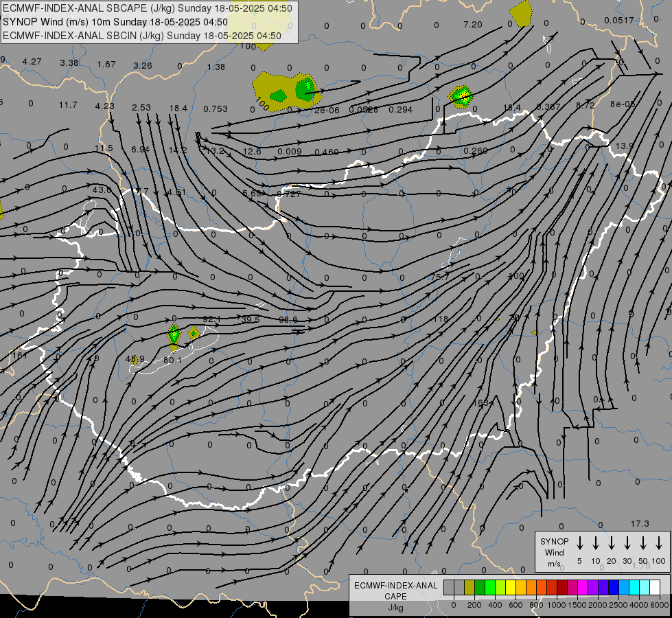This screenshot has width=672, height=618.
Task: Click the map value 11.7
Action: coord(68,105)
